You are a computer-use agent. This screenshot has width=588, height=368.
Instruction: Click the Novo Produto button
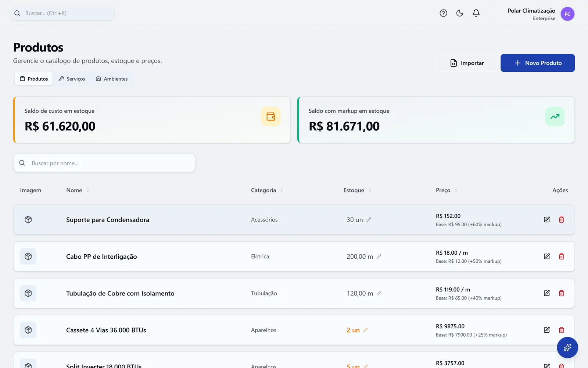pos(538,63)
